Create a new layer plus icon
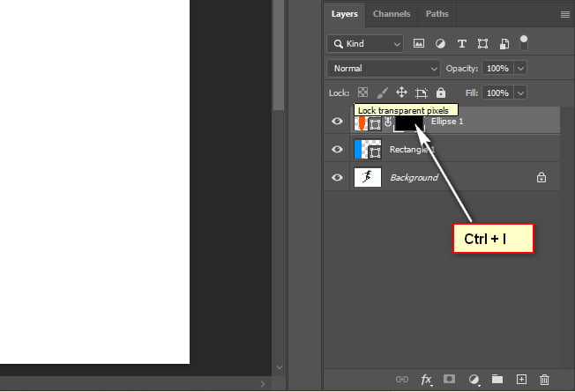 [x=521, y=379]
